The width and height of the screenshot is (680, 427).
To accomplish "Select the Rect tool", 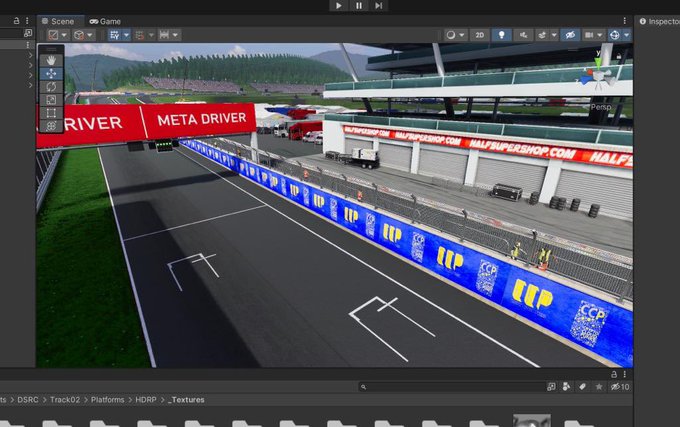I will click(51, 113).
